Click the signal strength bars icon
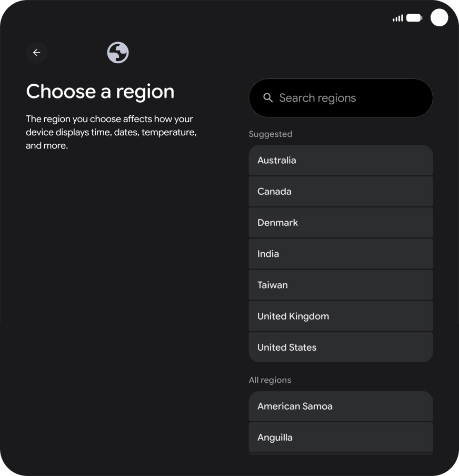The height and width of the screenshot is (476, 459). tap(398, 17)
